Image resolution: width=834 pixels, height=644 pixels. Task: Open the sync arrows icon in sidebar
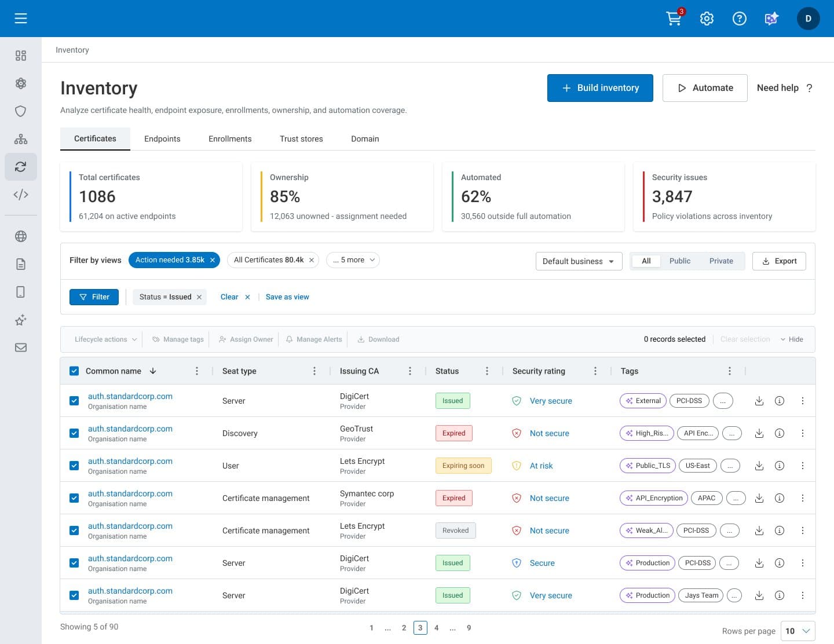tap(21, 167)
